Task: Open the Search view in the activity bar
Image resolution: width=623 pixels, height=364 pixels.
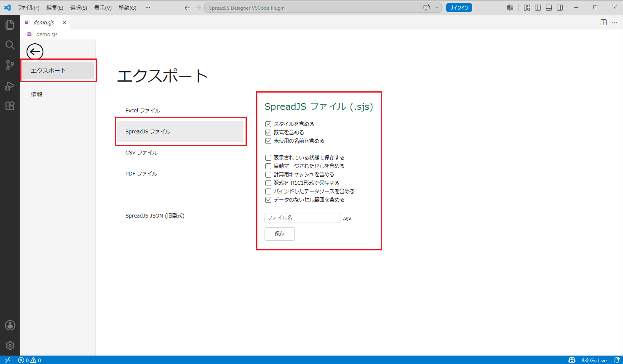Action: 10,45
